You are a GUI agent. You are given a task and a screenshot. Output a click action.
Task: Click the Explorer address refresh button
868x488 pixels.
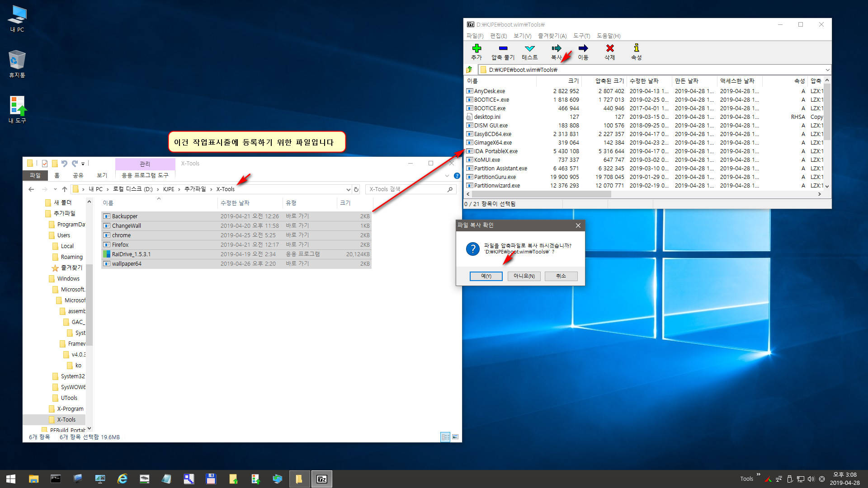pyautogui.click(x=356, y=189)
